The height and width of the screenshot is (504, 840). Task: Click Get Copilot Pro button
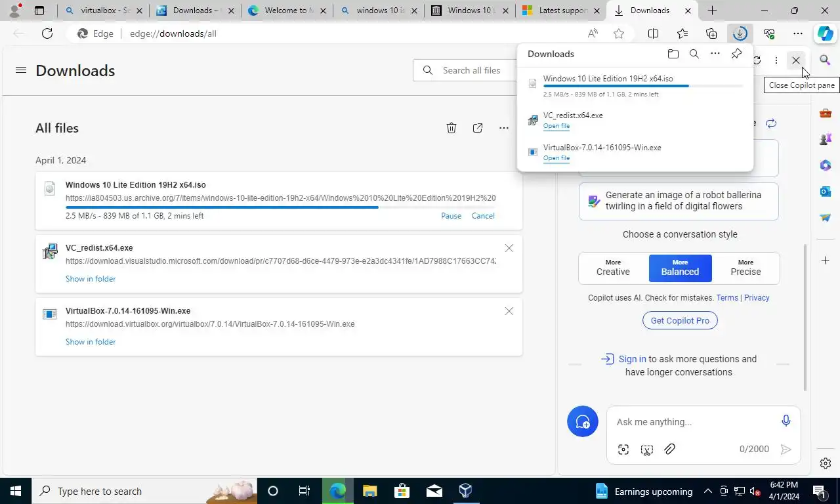click(680, 320)
